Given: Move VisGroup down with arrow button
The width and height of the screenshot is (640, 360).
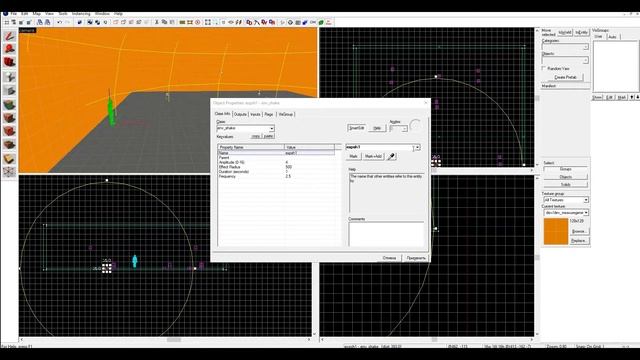Looking at the screenshot, I should pos(637,98).
